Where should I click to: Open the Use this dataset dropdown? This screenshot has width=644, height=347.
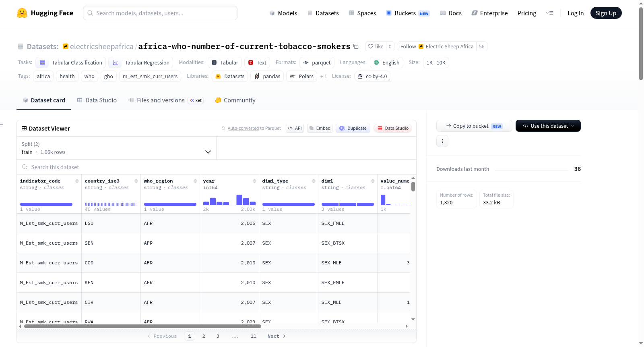point(548,126)
